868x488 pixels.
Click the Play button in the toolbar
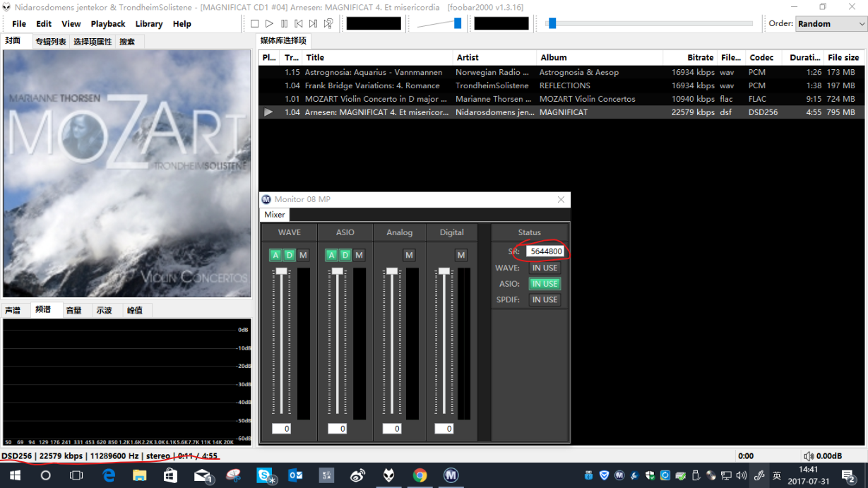[269, 23]
